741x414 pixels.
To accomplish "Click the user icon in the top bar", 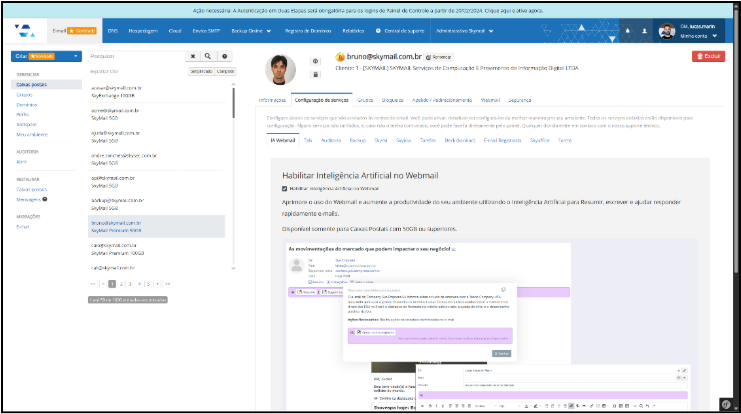I will [644, 32].
